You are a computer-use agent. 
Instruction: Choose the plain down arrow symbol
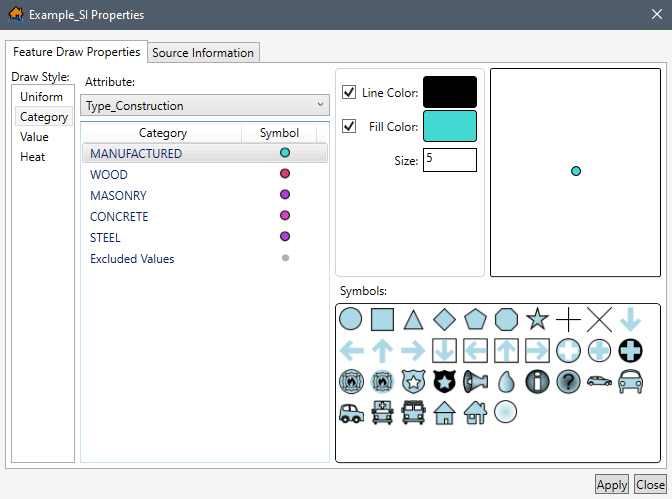point(630,319)
